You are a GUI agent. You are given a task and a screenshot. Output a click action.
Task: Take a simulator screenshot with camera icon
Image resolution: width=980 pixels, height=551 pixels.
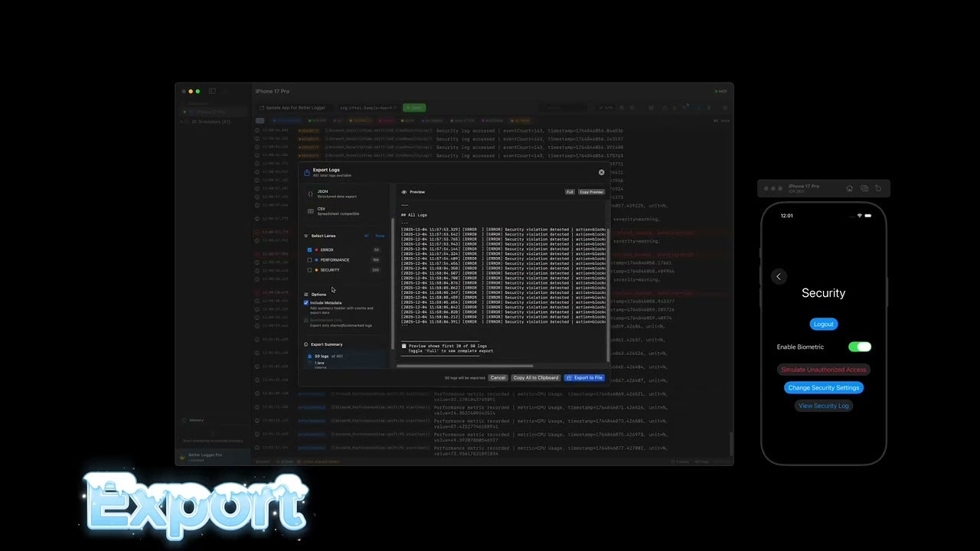click(x=864, y=188)
